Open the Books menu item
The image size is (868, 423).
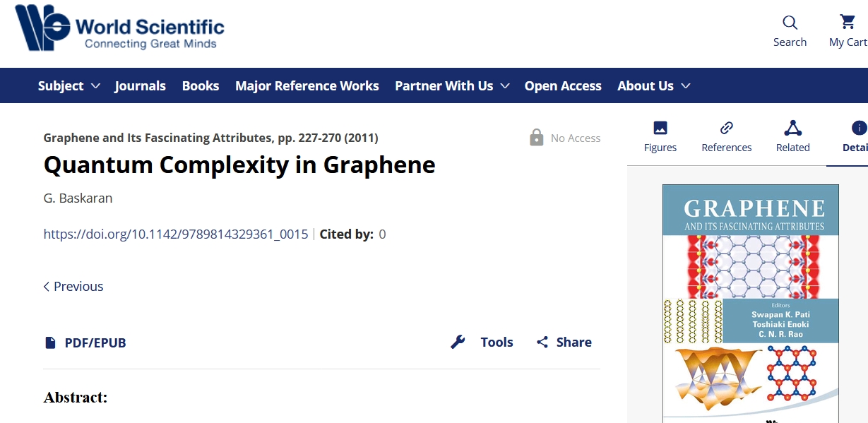(201, 85)
